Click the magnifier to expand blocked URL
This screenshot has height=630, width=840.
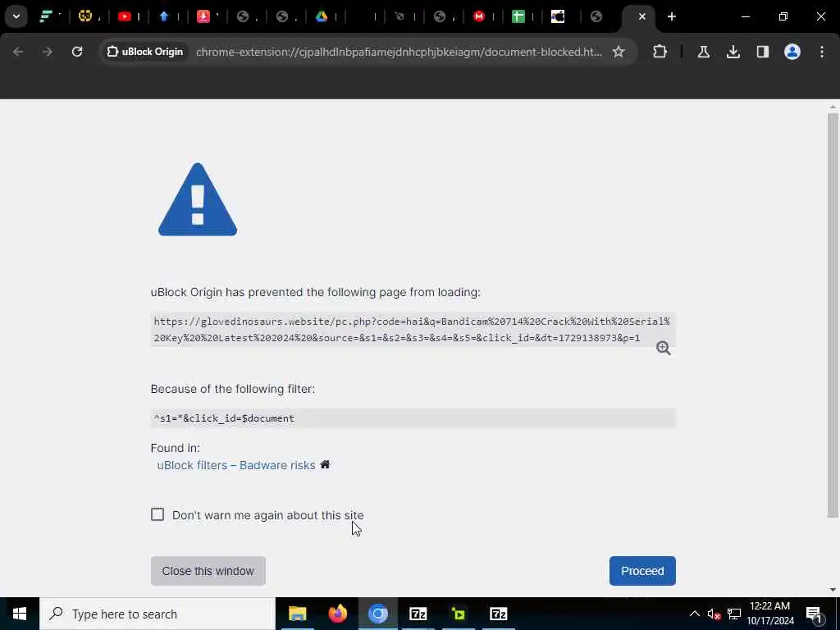(663, 348)
